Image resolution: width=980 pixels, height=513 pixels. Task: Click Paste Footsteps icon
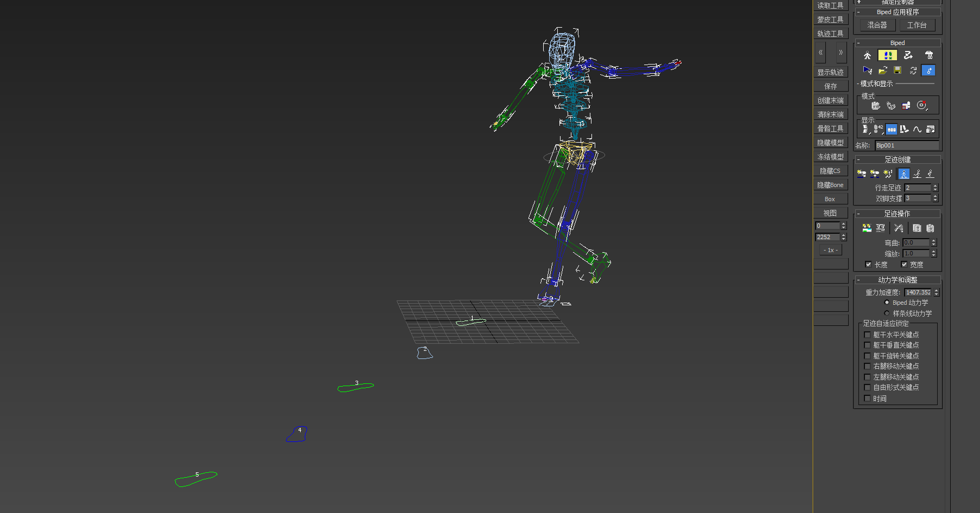pyautogui.click(x=930, y=228)
